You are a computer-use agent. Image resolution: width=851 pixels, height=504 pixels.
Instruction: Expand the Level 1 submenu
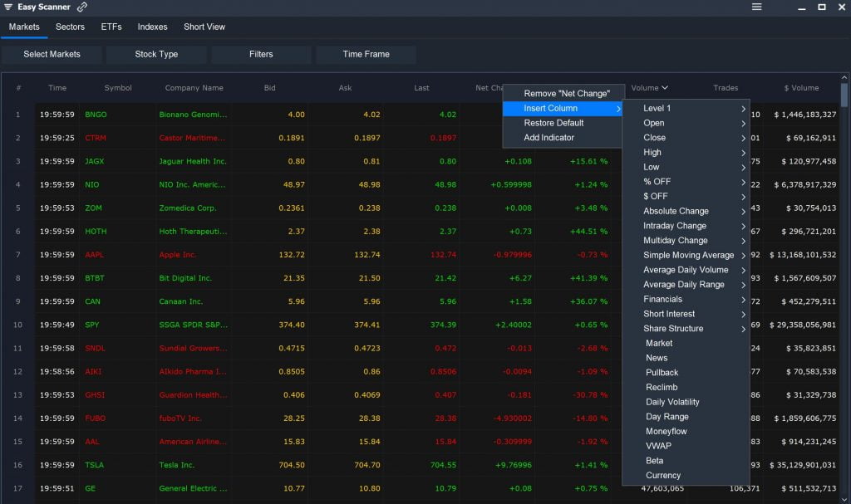point(659,108)
